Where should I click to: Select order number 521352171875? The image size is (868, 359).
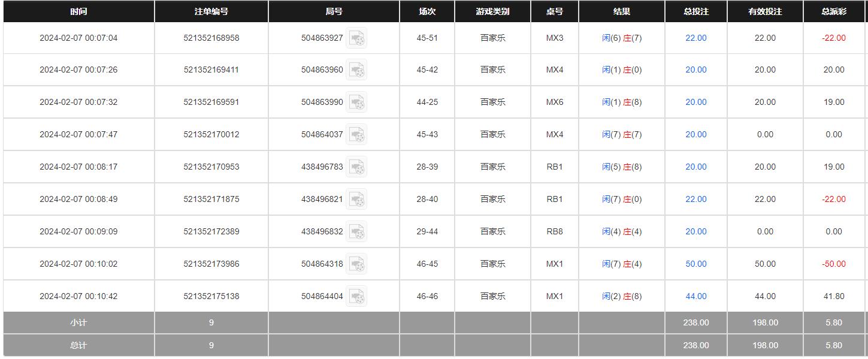click(x=211, y=199)
